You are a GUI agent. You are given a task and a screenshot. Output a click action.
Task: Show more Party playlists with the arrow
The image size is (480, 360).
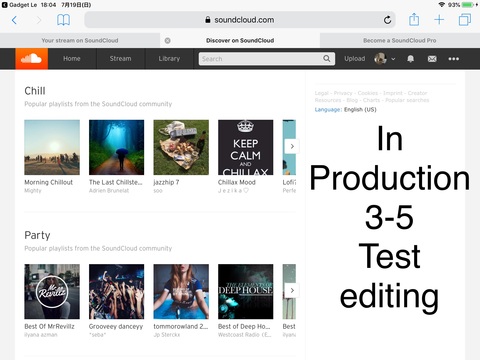pos(292,290)
